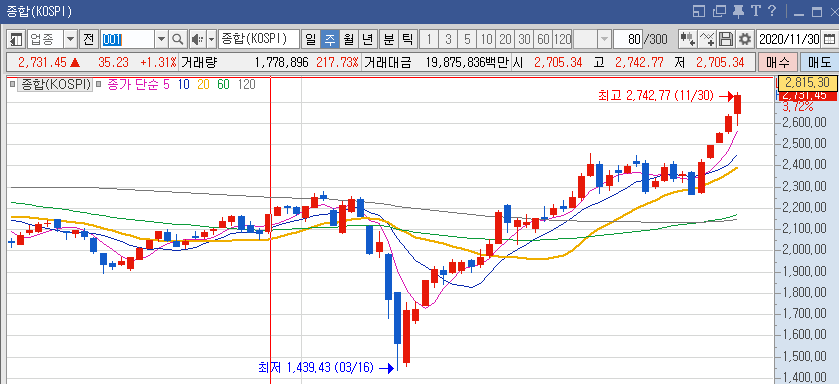The height and width of the screenshot is (384, 839).
Task: Click the 최저 1,439.43 (03/16) annotation
Action: tap(316, 367)
